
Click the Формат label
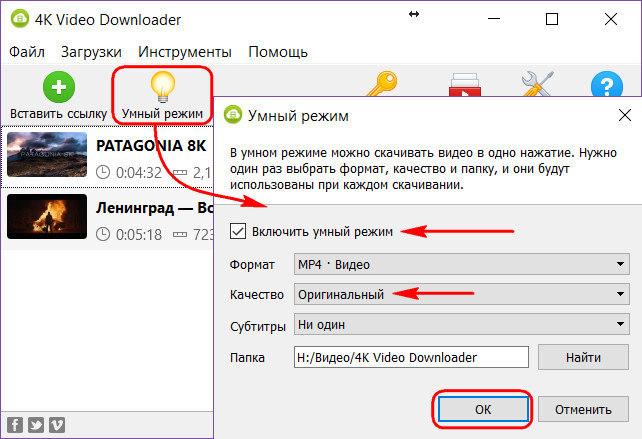point(252,265)
